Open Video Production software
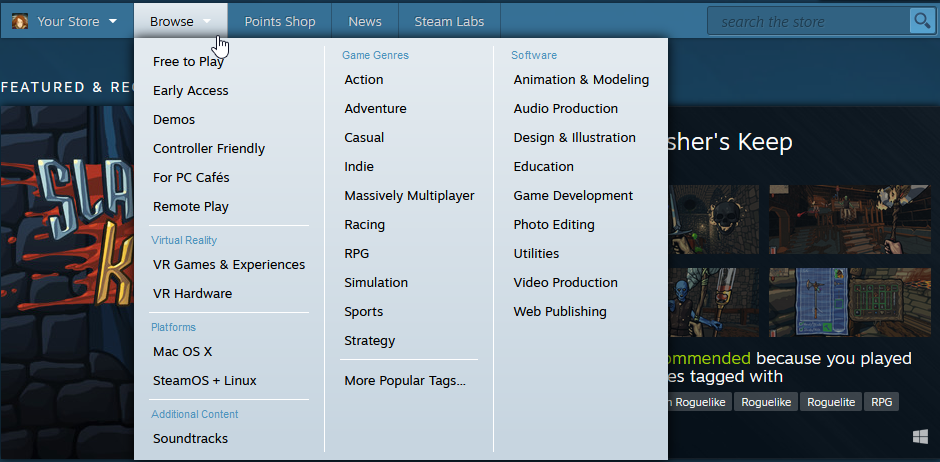Image resolution: width=940 pixels, height=462 pixels. coord(565,283)
